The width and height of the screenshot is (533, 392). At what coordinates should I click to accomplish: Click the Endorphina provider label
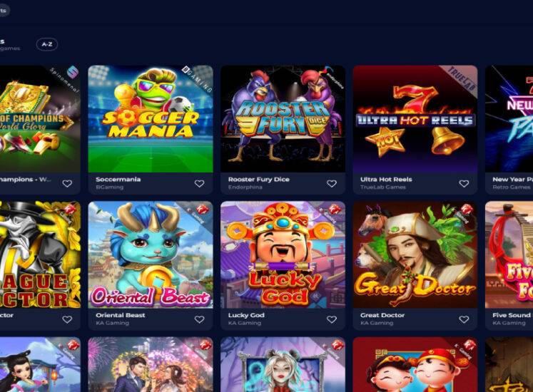coord(245,187)
